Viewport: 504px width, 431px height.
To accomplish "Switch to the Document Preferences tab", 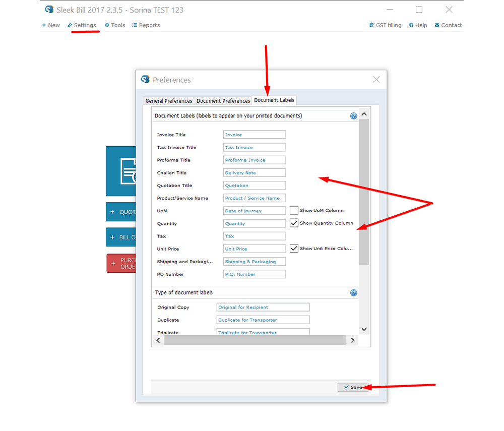I will pos(223,101).
